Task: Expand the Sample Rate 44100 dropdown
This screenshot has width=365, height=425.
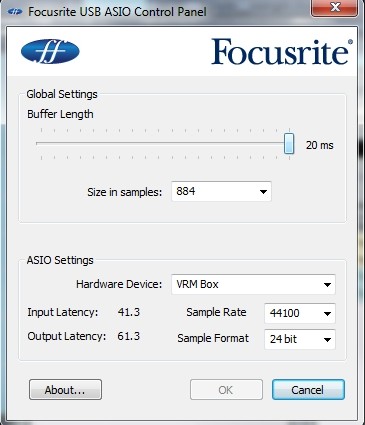Action: click(300, 313)
